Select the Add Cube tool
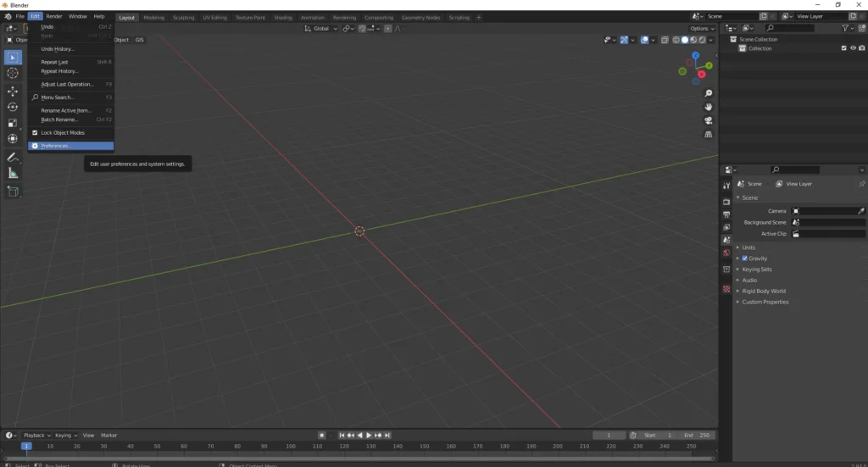 tap(13, 192)
